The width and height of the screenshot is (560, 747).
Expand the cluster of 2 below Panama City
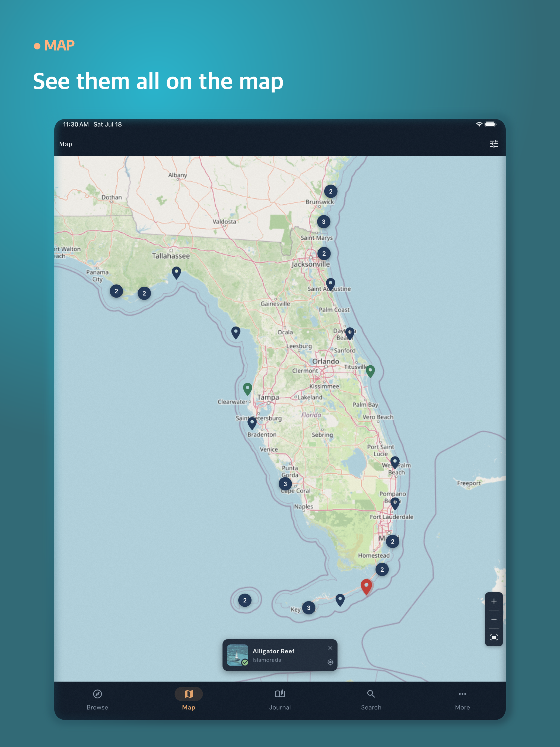click(x=116, y=291)
